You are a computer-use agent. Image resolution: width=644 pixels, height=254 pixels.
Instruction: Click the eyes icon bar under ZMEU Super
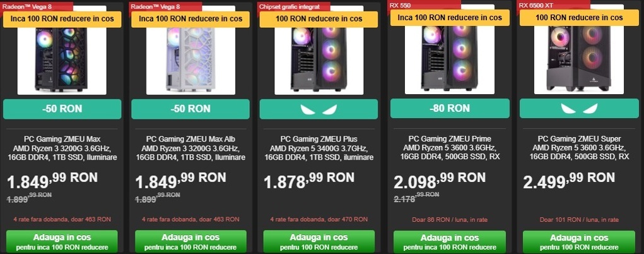click(579, 108)
